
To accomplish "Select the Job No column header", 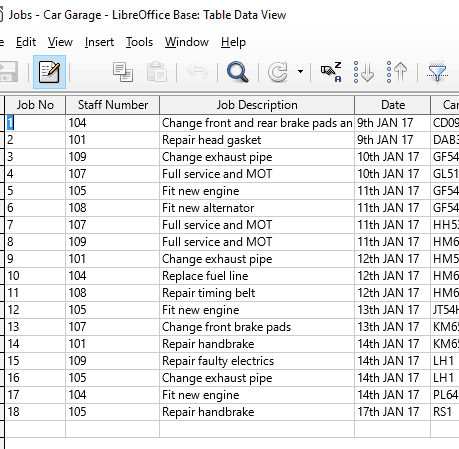I will tap(35, 105).
